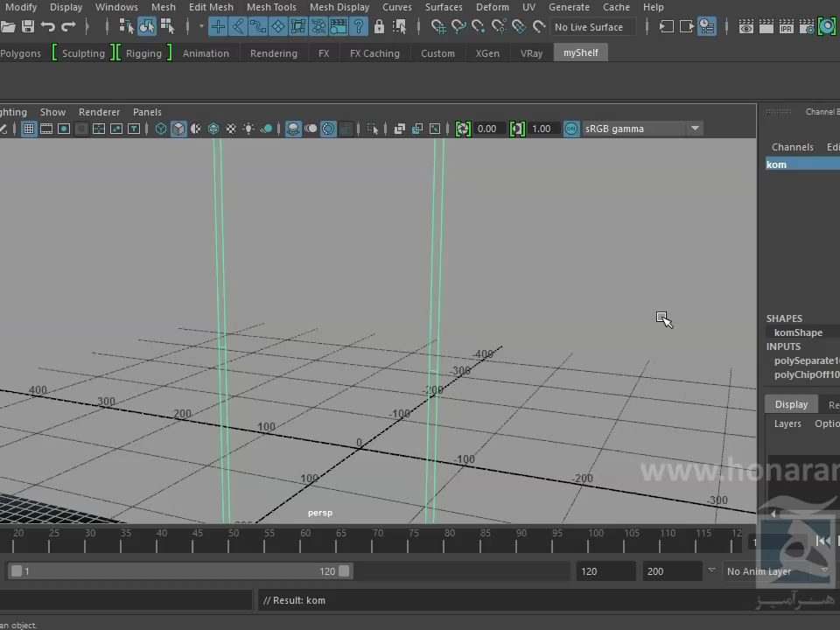Toggle use all lights bulb icon
The image size is (840, 630).
pos(248,129)
